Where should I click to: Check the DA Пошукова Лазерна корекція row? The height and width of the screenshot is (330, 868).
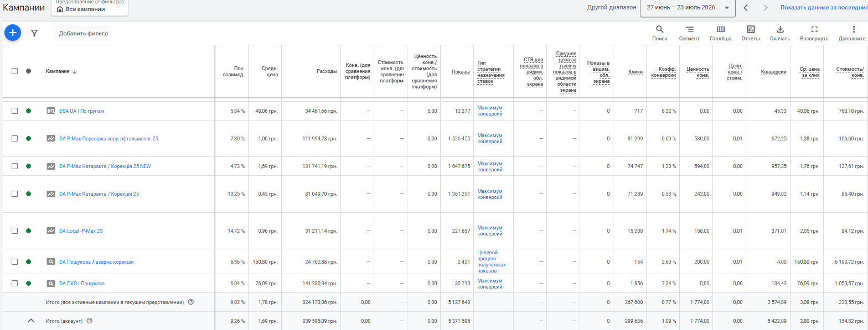coord(15,261)
